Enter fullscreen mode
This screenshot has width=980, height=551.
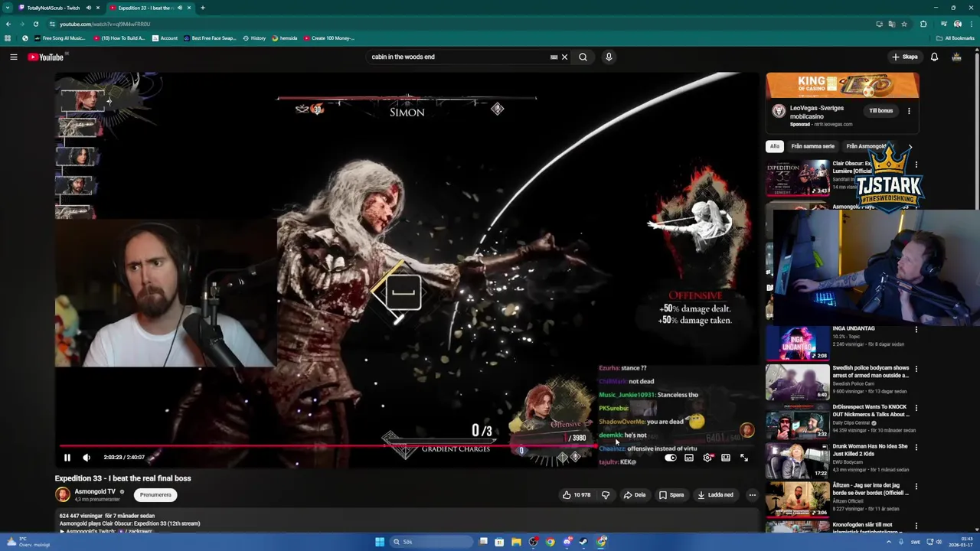pyautogui.click(x=744, y=458)
